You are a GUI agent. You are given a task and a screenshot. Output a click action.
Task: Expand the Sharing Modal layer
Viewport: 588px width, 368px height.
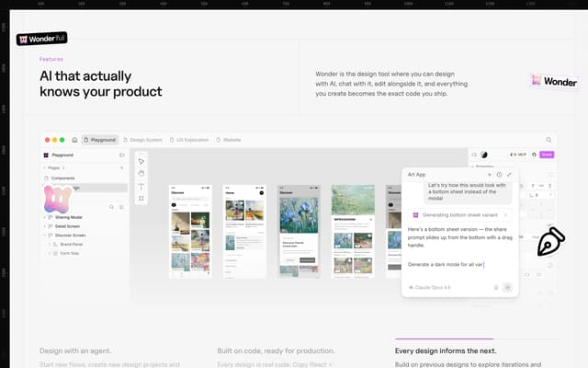click(45, 217)
